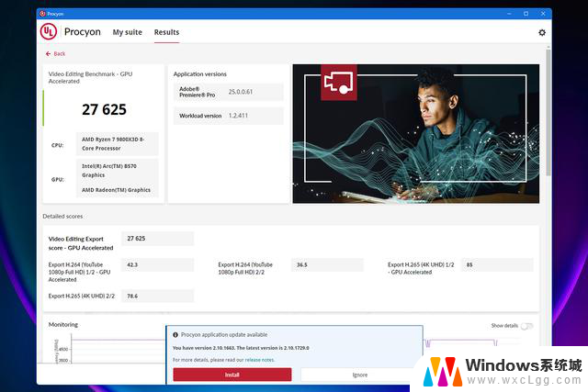Screen dimensions: 588x392
Task: Select the Intel(R) Arc(TM) B570 Graphics text
Action: click(x=109, y=171)
